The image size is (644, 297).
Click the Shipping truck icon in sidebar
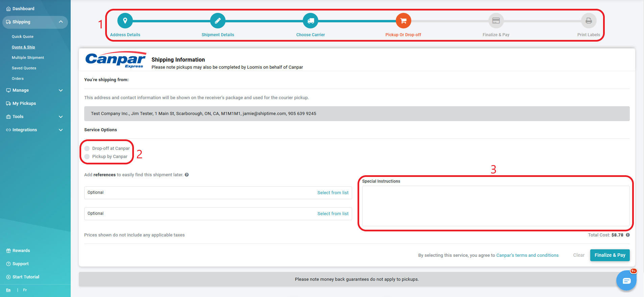8,22
